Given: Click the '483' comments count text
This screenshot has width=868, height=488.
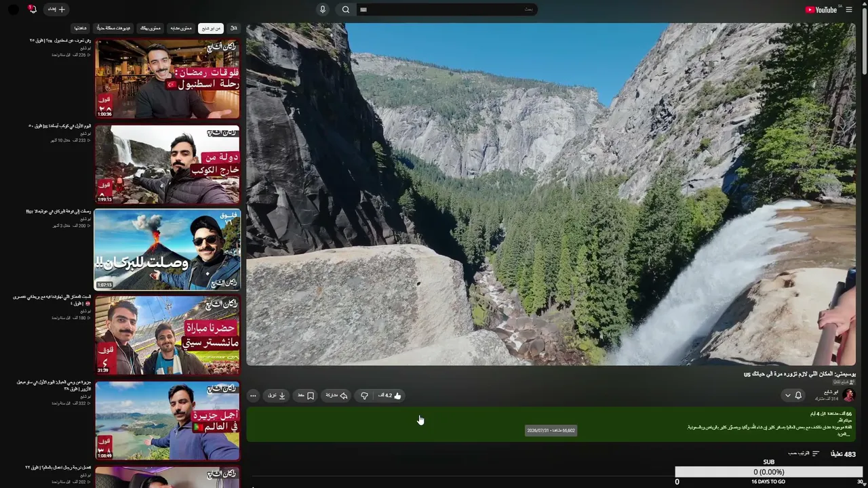Looking at the screenshot, I should (x=843, y=454).
